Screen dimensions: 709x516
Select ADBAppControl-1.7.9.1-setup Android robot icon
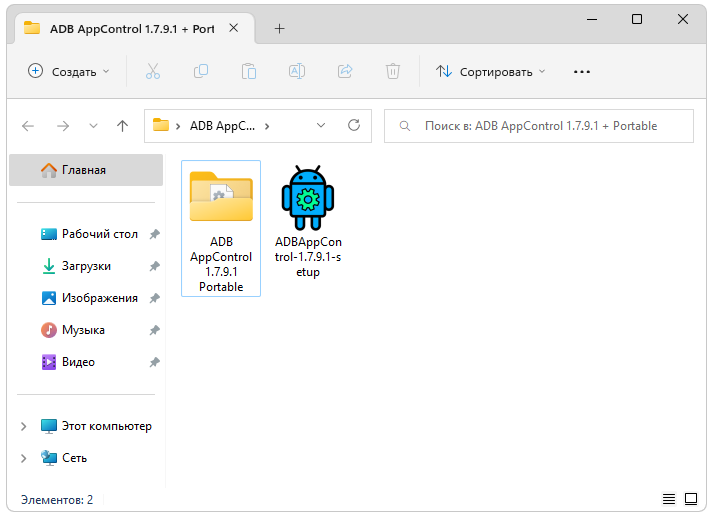pos(308,198)
